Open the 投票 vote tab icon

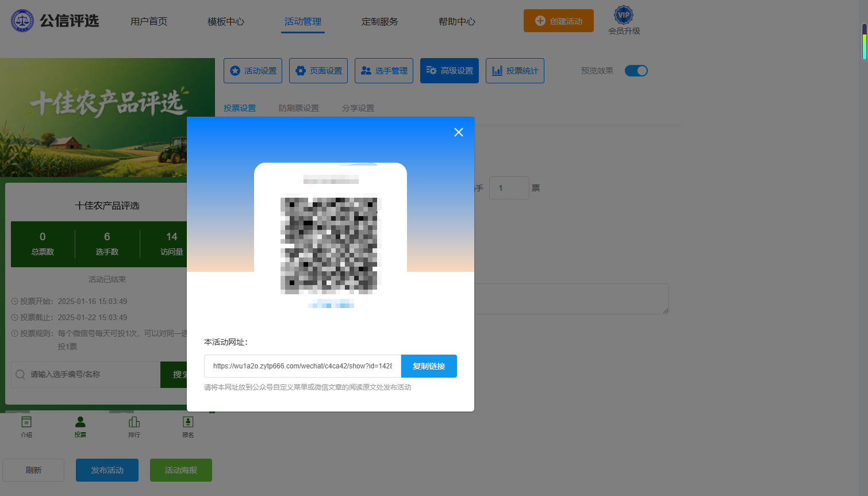80,426
